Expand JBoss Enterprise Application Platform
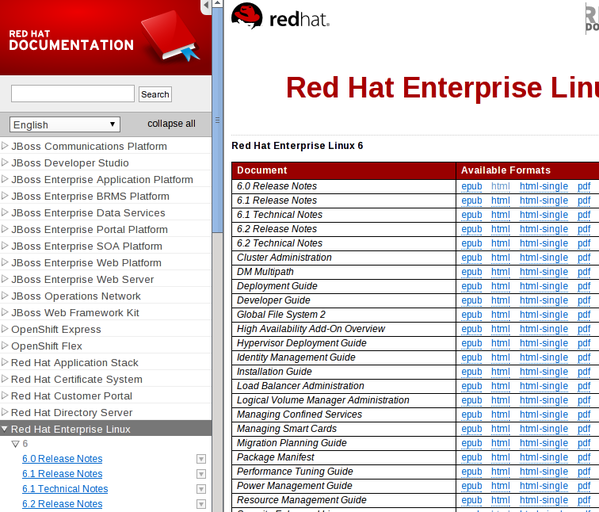The height and width of the screenshot is (512, 599). 5,179
